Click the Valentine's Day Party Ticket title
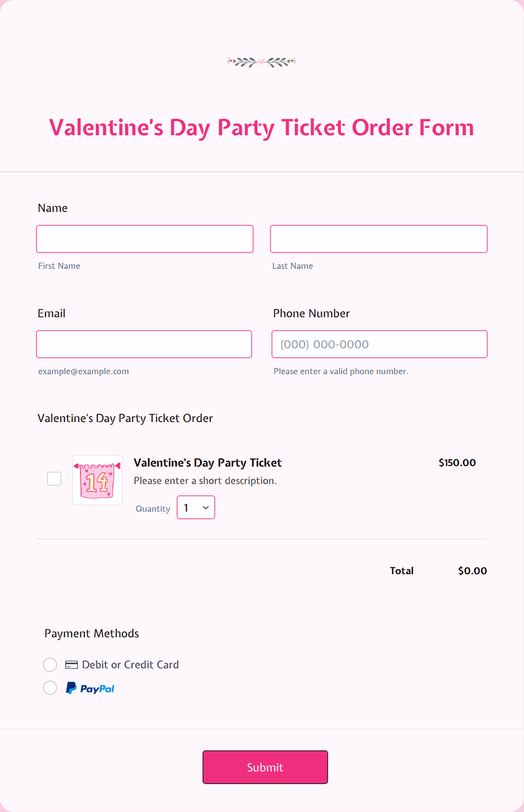 point(208,463)
